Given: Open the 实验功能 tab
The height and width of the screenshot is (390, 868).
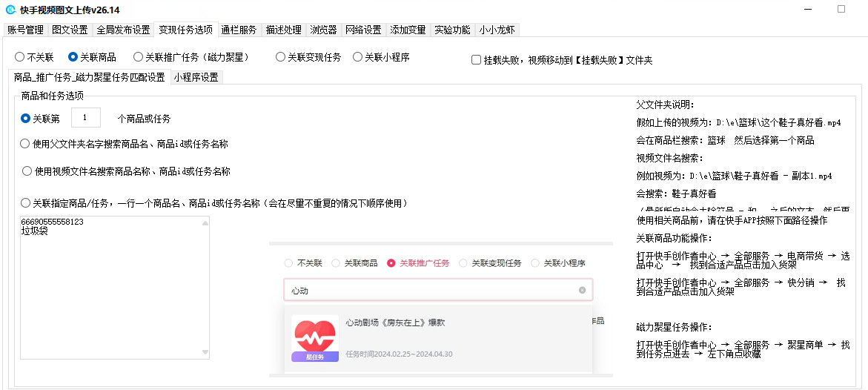Looking at the screenshot, I should [452, 30].
